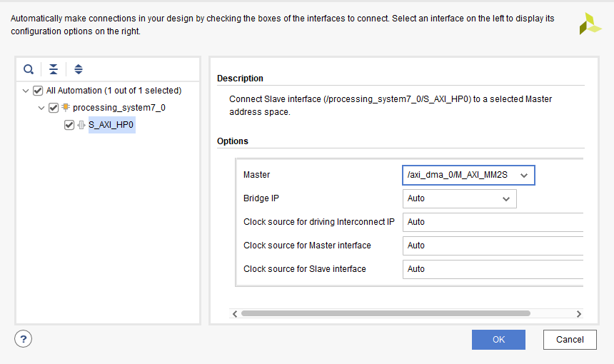The width and height of the screenshot is (614, 364).
Task: Toggle the All Automation checkbox
Action: click(38, 91)
